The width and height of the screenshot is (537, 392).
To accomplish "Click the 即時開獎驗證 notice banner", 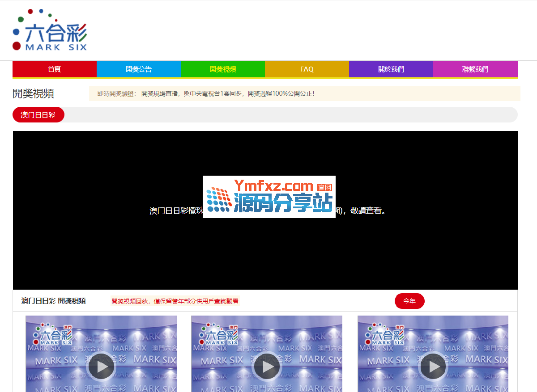I will [304, 93].
